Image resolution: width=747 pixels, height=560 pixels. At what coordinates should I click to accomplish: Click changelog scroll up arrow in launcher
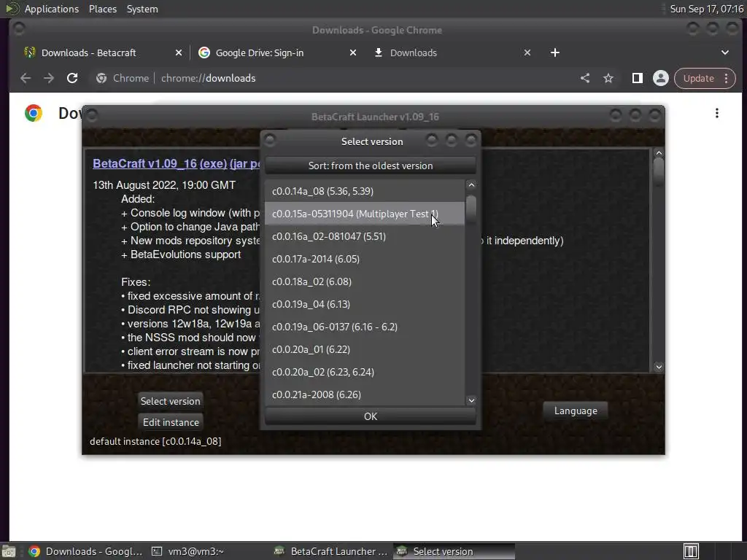659,153
